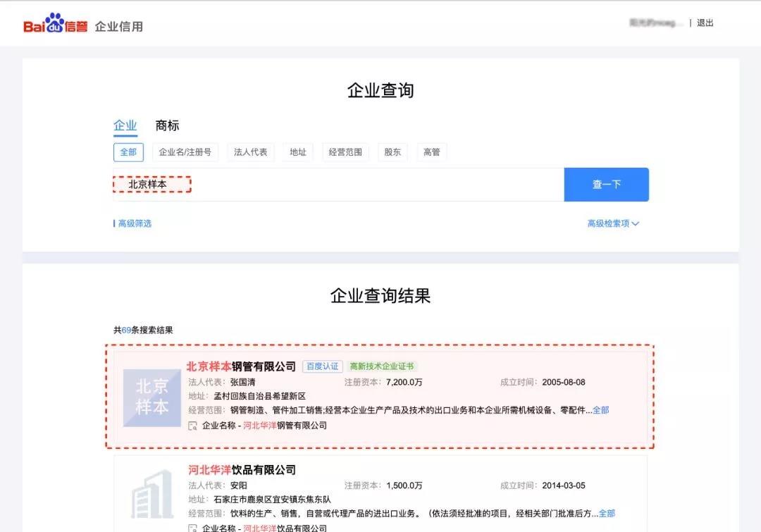Click the search input containing 北京样本
Image resolution: width=761 pixels, height=532 pixels.
click(338, 185)
